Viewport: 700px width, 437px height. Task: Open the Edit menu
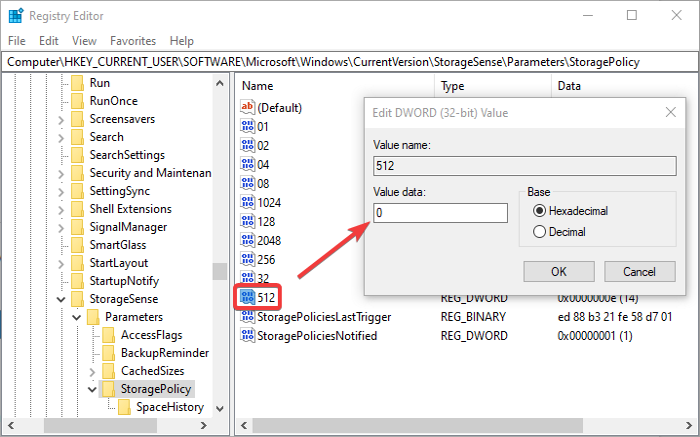point(49,41)
